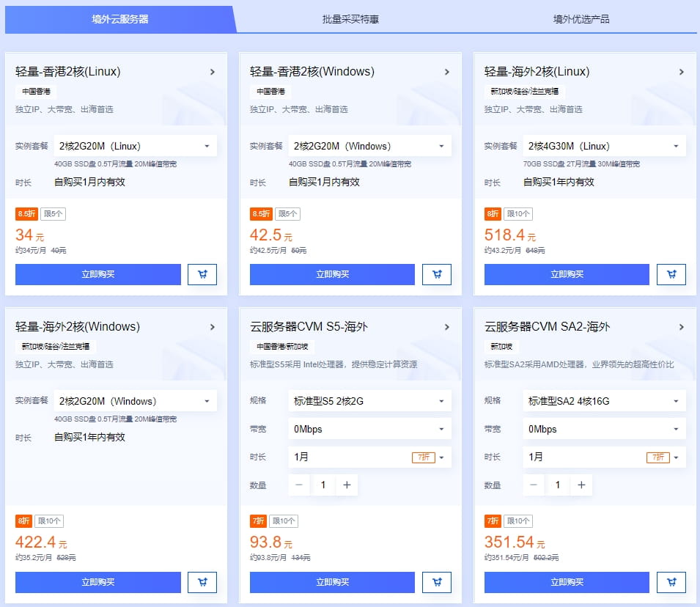Click the shopping cart icon on 轻量-海外2核(Windows) card
The image size is (700, 607).
click(x=202, y=582)
